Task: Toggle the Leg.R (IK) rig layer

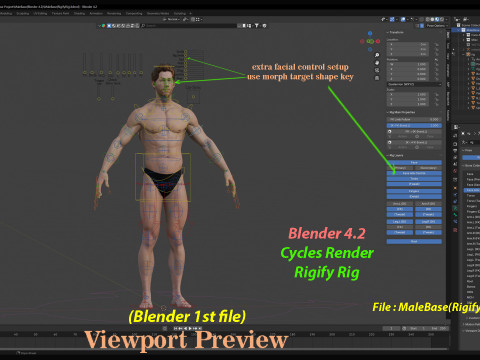Action: pyautogui.click(x=428, y=222)
